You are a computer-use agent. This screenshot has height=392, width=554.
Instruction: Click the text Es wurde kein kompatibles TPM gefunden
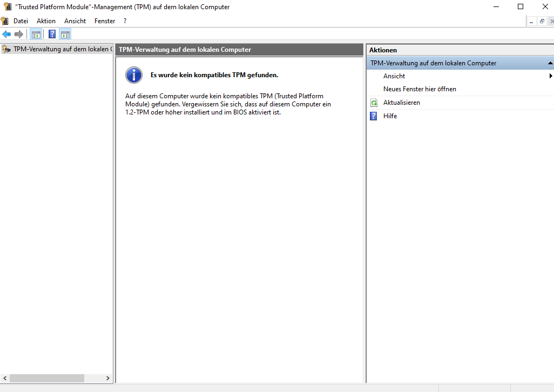click(214, 75)
